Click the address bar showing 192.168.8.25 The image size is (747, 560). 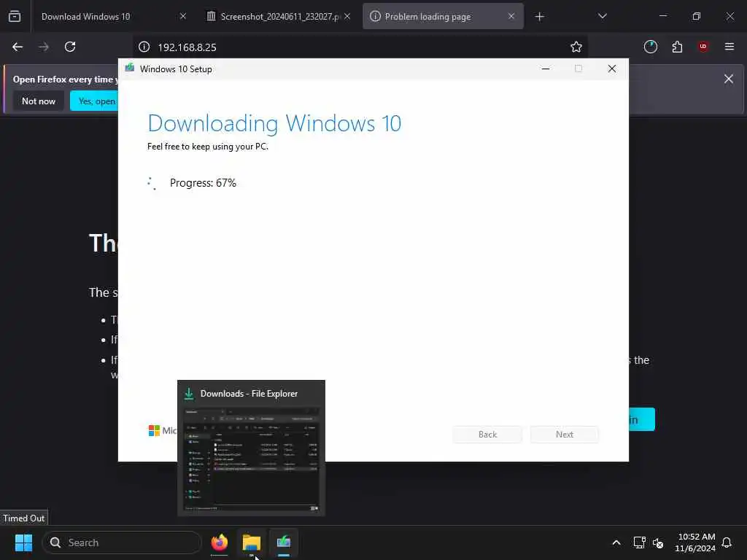361,47
